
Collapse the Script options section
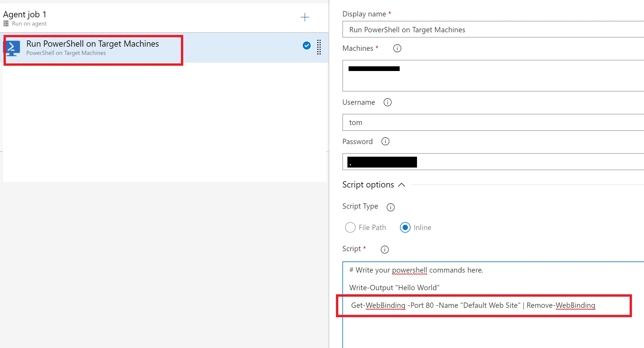401,185
